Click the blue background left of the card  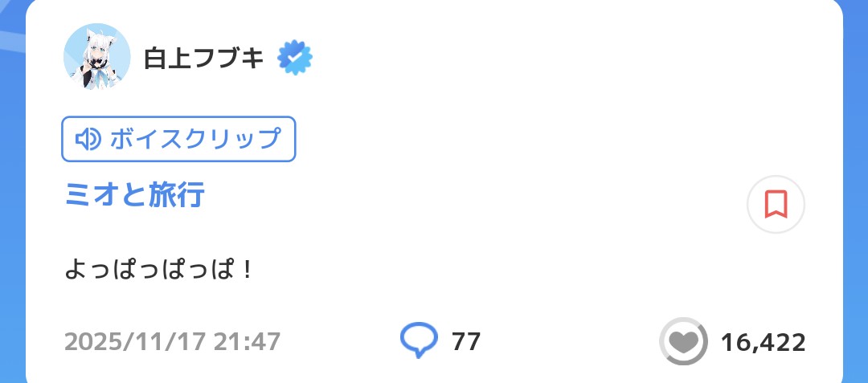[12, 241]
